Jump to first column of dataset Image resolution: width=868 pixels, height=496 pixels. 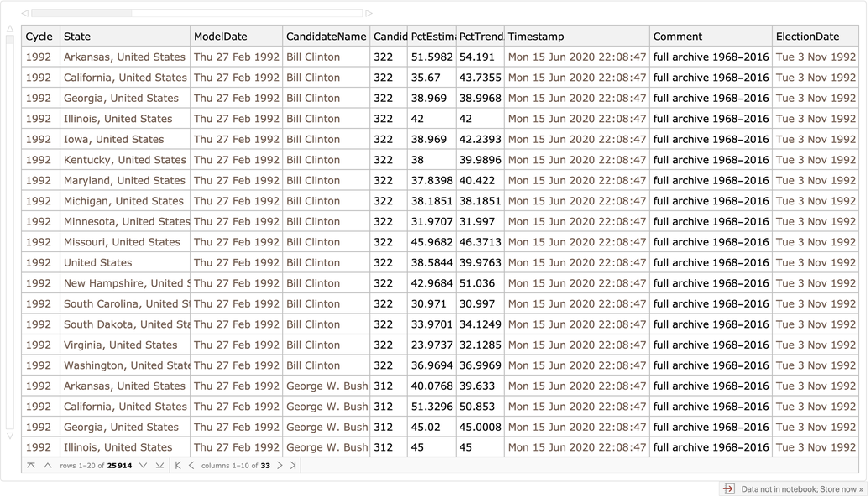pyautogui.click(x=178, y=465)
